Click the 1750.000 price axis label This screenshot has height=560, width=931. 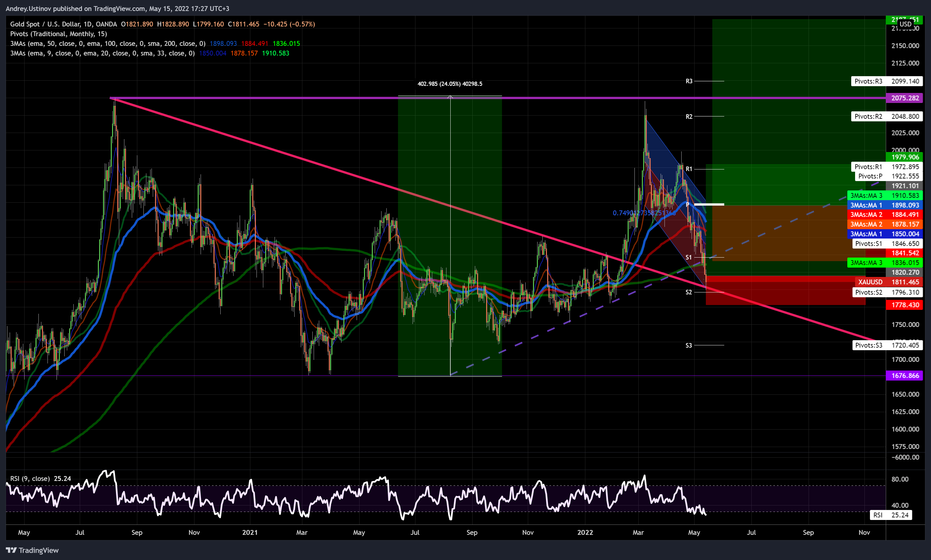point(905,324)
